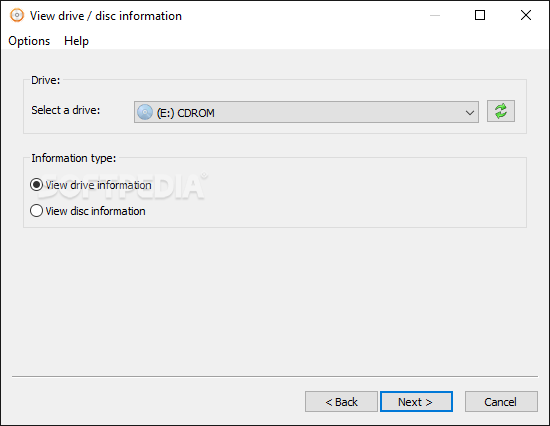Open the Help menu
Viewport: 550px width, 426px height.
[76, 41]
